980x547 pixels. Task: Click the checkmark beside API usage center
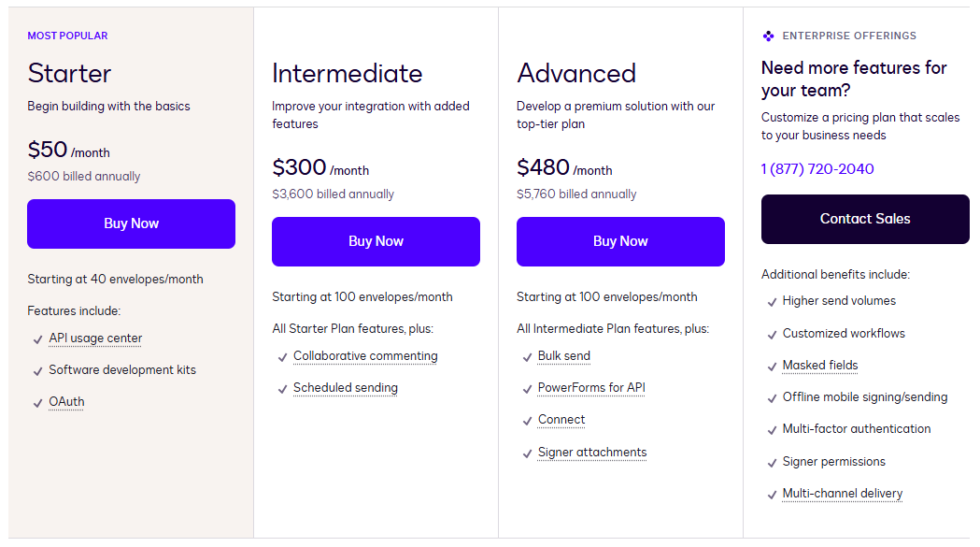(36, 338)
